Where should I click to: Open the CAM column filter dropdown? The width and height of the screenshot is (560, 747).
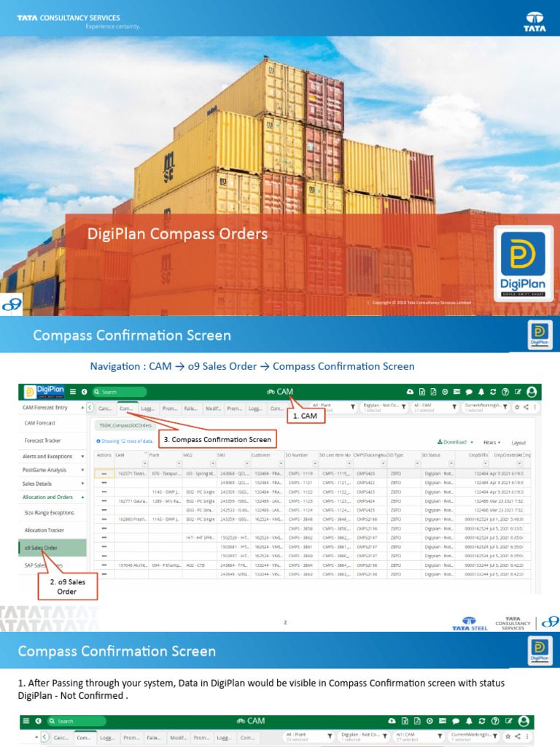click(145, 463)
